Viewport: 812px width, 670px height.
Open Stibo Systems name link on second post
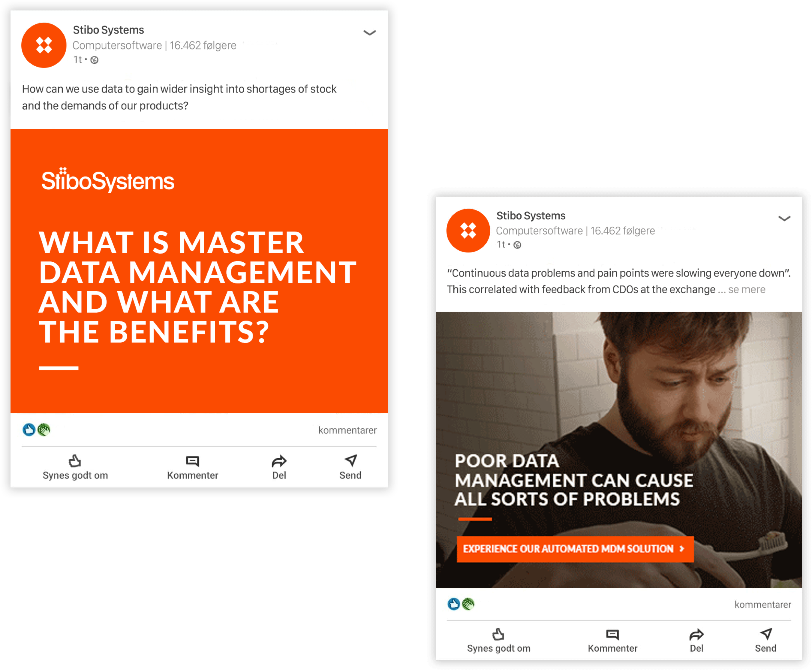click(x=531, y=215)
